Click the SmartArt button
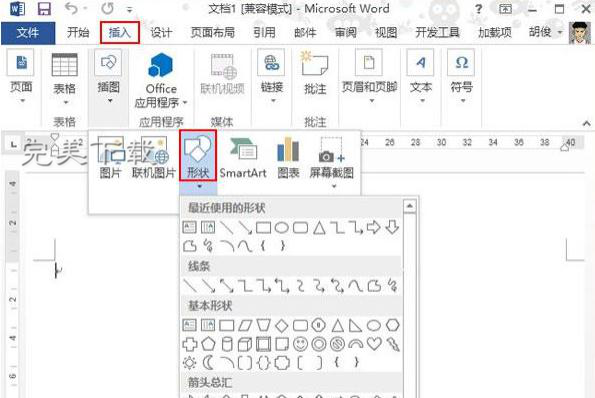 [243, 157]
